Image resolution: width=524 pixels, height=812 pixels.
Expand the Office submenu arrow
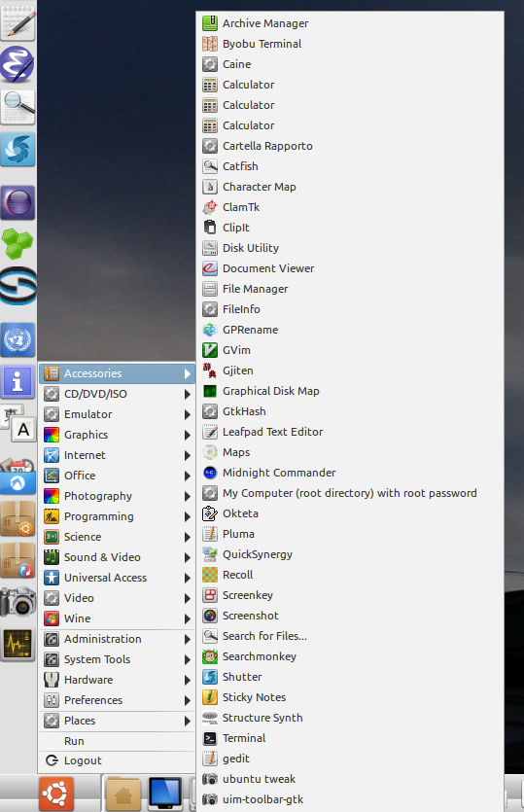188,476
